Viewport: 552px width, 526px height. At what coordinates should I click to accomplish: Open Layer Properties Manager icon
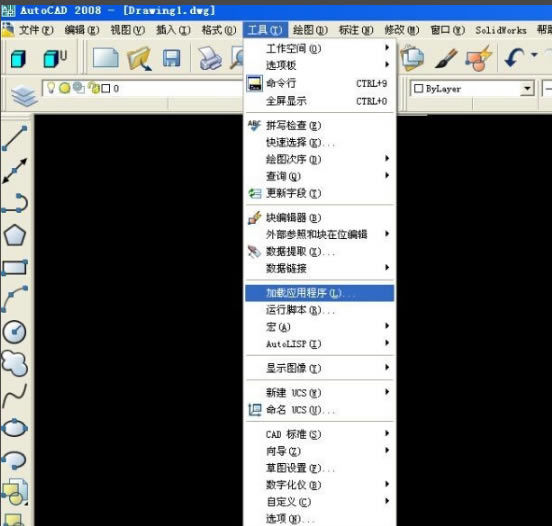(x=23, y=96)
